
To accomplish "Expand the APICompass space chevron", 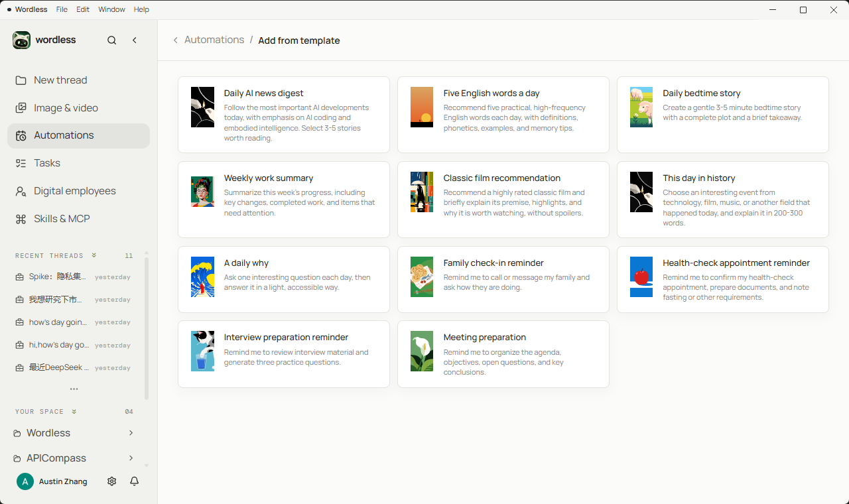I will click(131, 458).
